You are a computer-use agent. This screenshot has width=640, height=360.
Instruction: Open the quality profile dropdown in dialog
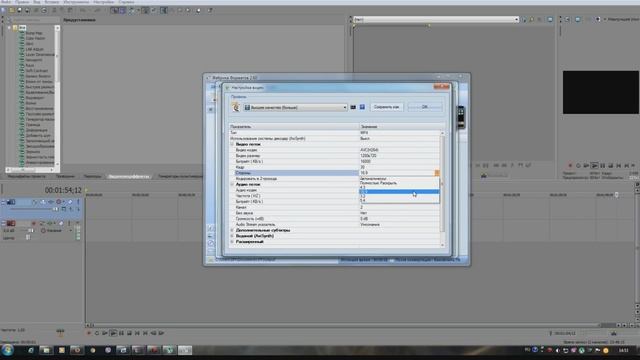(296, 107)
